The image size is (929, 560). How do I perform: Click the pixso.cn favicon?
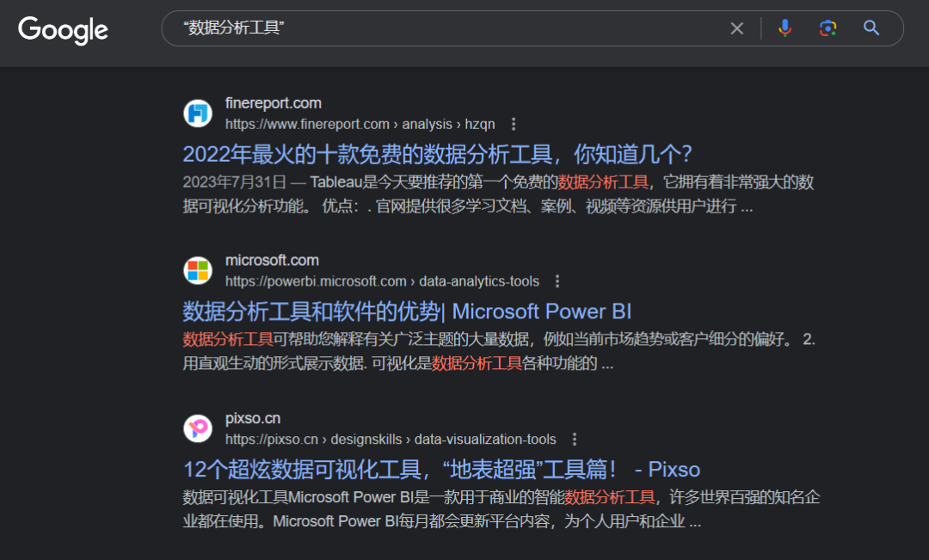(198, 428)
